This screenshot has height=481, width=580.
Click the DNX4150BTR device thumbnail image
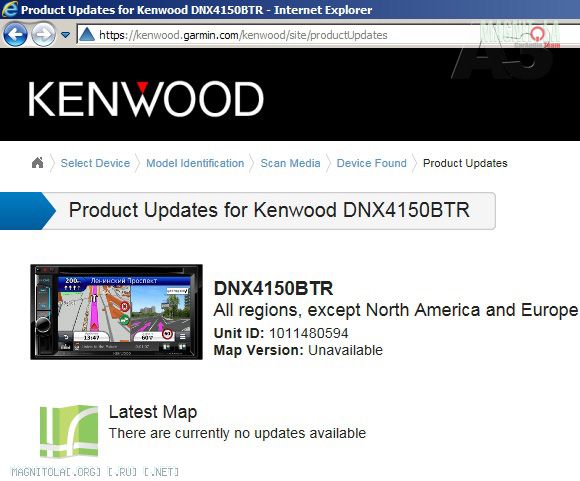click(x=117, y=312)
